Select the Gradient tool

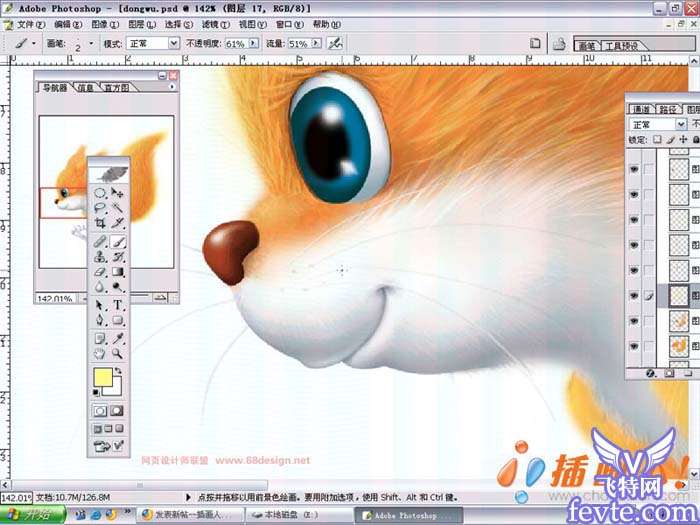(117, 271)
